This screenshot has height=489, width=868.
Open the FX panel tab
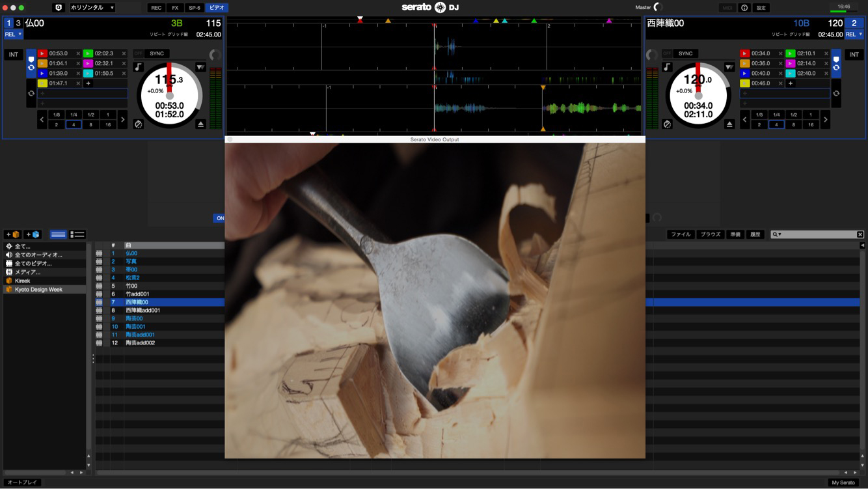pos(175,8)
